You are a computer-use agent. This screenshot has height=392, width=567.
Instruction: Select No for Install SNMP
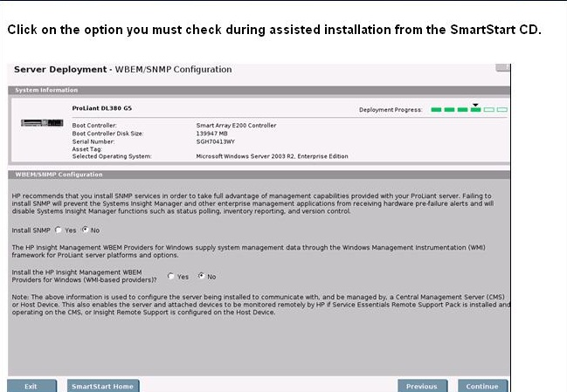tap(86, 230)
